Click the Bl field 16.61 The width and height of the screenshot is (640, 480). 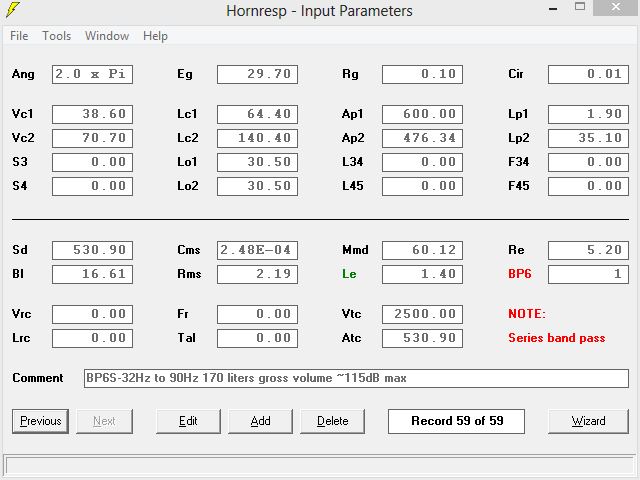click(92, 274)
